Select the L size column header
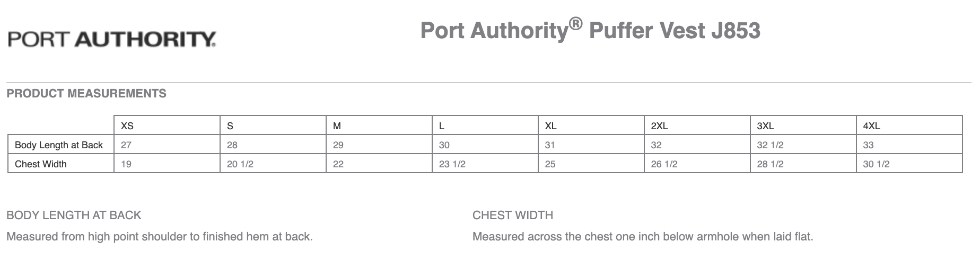This screenshot has width=980, height=269. pos(442,126)
